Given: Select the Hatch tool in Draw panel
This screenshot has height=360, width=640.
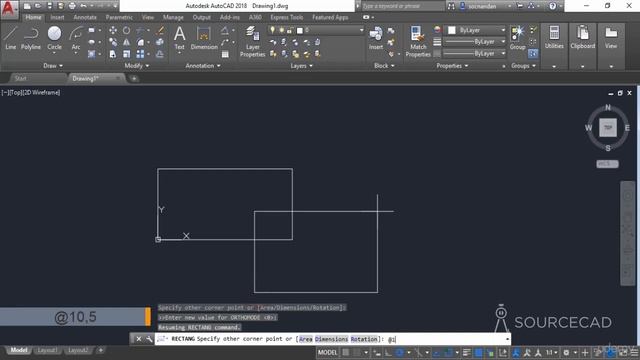Looking at the screenshot, I should coord(91,54).
